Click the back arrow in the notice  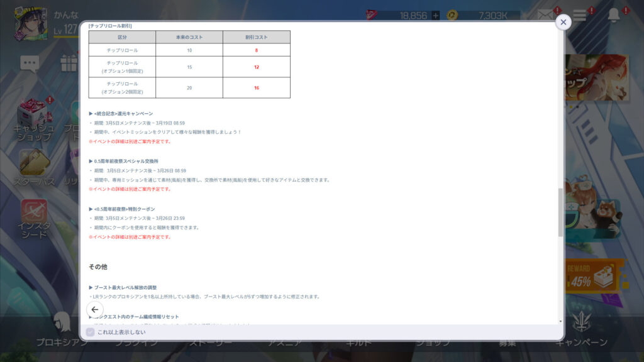click(94, 309)
